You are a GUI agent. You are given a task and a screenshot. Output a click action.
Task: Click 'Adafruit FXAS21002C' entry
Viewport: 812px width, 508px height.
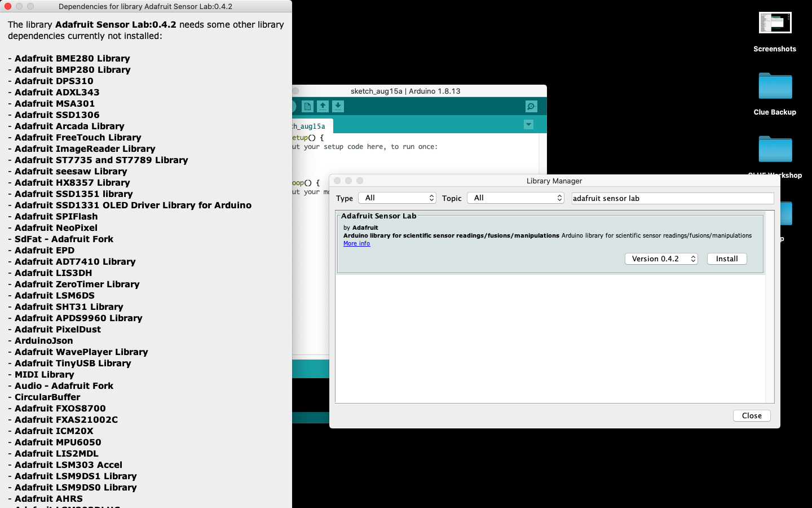[67, 419]
